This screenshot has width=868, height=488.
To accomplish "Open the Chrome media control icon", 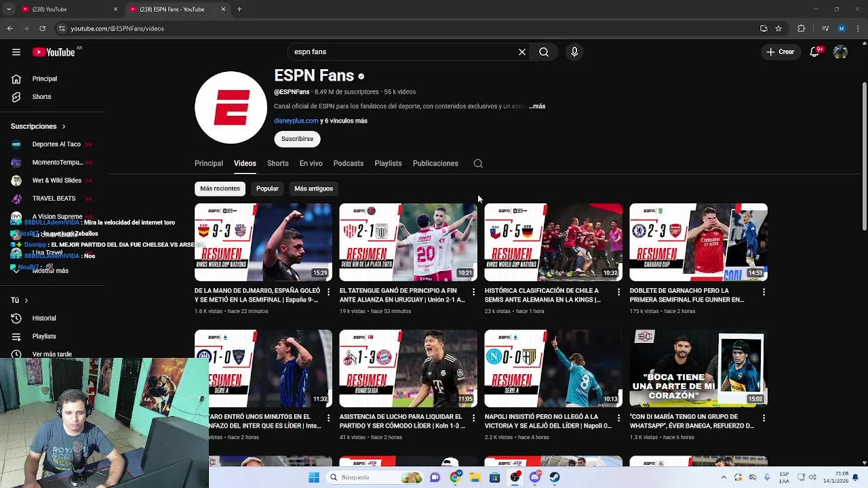I will [x=825, y=28].
